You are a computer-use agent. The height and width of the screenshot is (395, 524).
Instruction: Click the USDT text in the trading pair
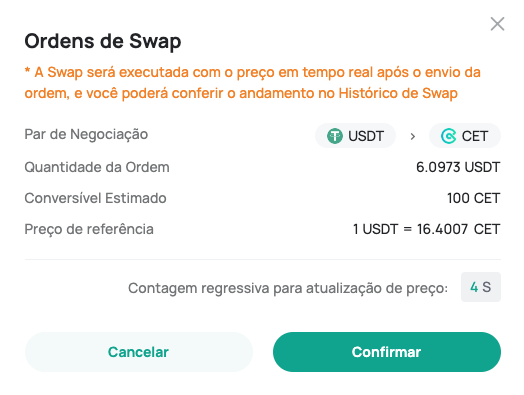pos(366,136)
